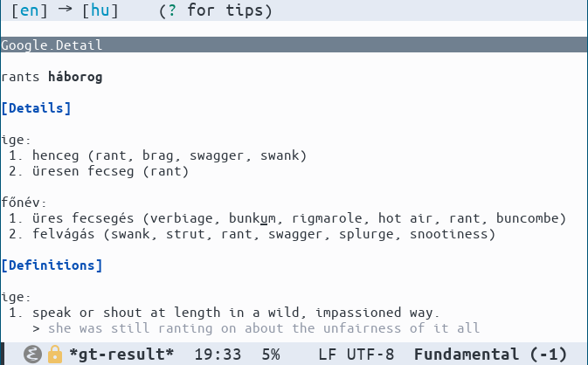Click the UTF-8 encoding indicator

(370, 355)
